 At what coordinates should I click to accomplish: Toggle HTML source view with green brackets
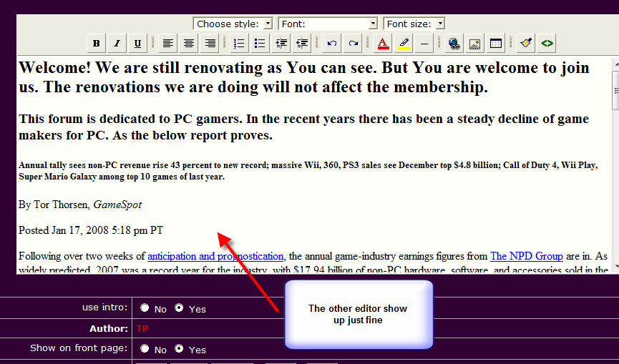pyautogui.click(x=547, y=44)
